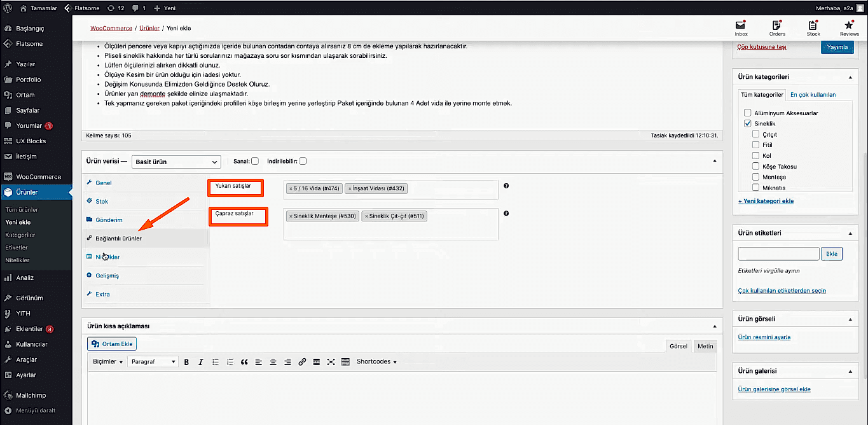Click the Yayımla publish button

pyautogui.click(x=837, y=47)
